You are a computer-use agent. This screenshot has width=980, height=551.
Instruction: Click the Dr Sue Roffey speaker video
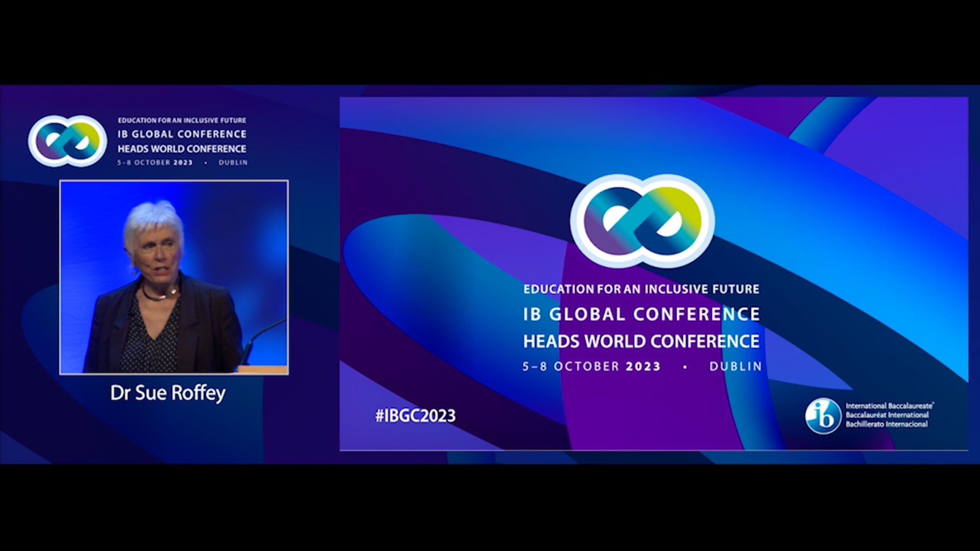174,277
